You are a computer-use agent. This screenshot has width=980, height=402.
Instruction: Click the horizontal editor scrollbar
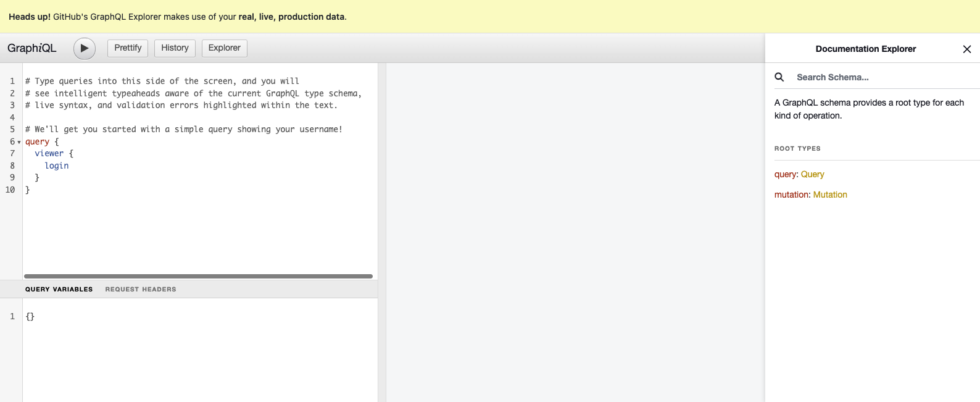(198, 276)
